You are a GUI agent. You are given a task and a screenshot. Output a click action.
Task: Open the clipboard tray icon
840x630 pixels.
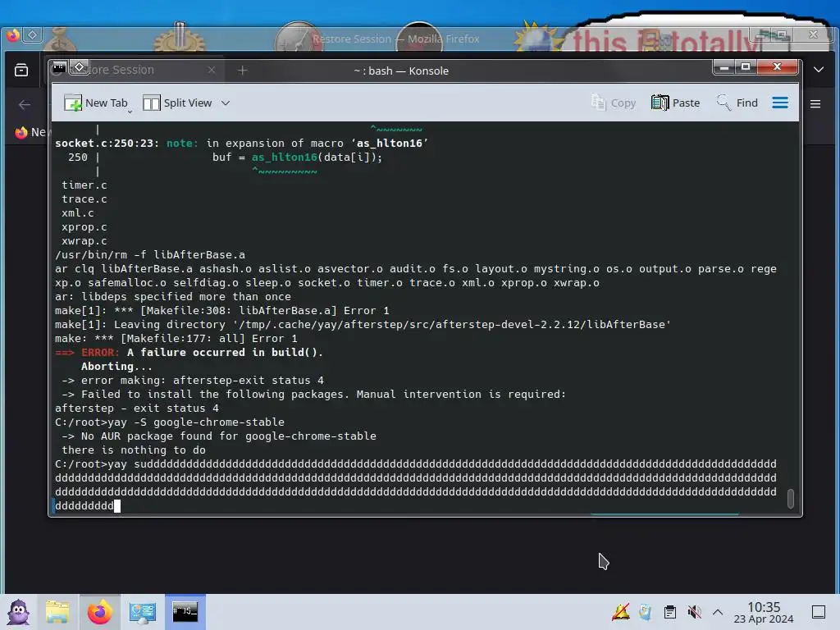coord(669,612)
